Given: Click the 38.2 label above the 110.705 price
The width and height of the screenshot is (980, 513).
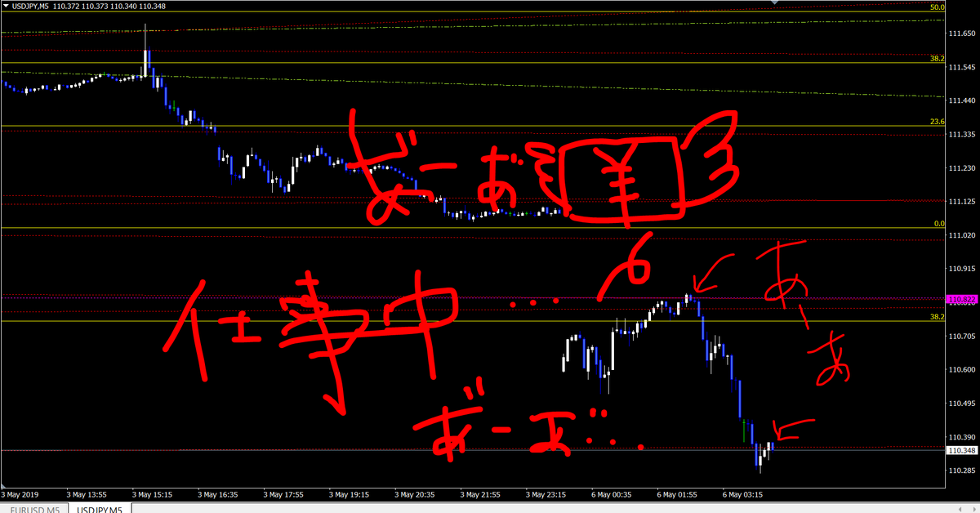Looking at the screenshot, I should [x=938, y=316].
